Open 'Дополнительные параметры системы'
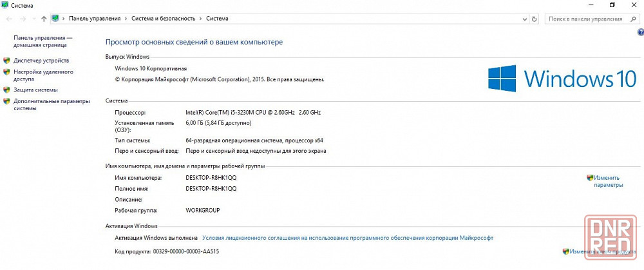This screenshot has height=270, width=644. tap(52, 105)
